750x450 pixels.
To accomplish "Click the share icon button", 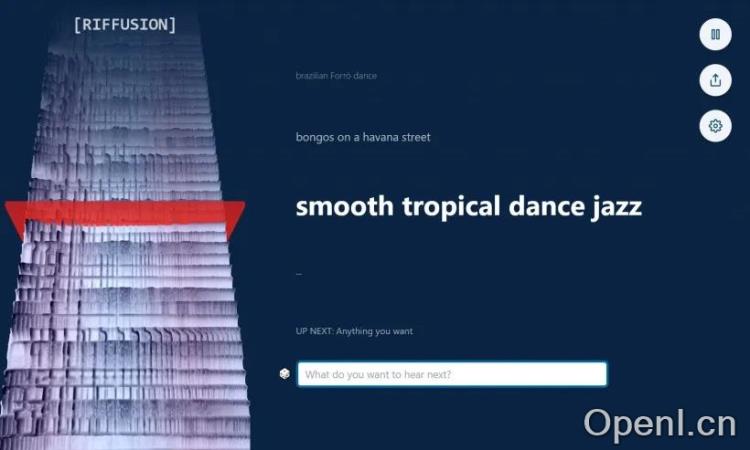I will pyautogui.click(x=715, y=80).
